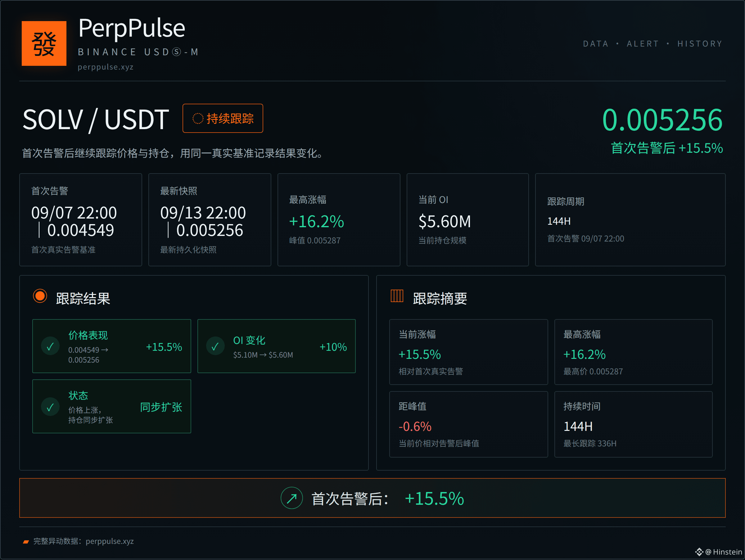
Task: Open the perppulse.xyz link under the logo
Action: point(106,67)
